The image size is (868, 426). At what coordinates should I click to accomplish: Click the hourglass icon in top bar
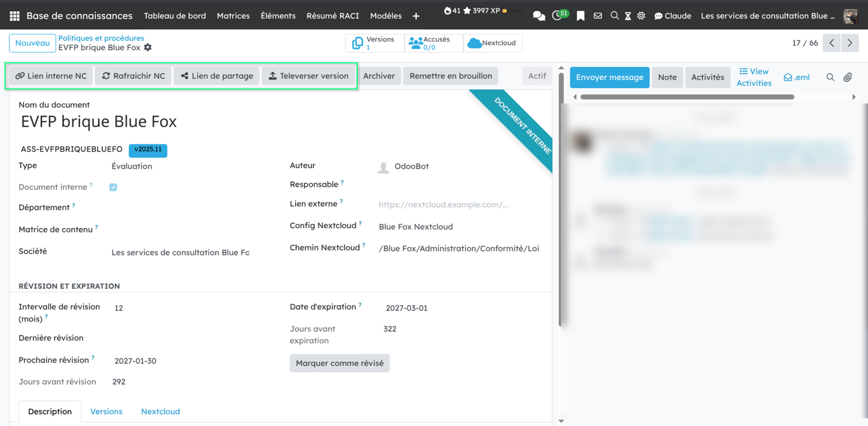point(628,16)
